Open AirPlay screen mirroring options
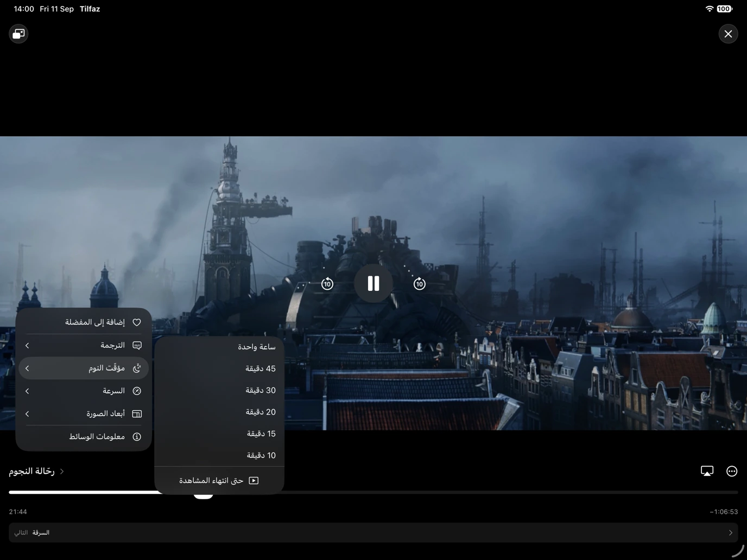The image size is (747, 560). (x=707, y=471)
